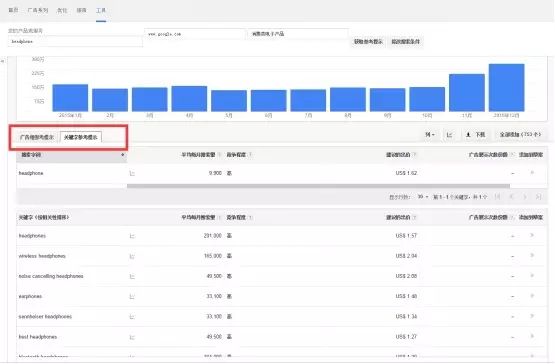Open trend chart icon for 'wireless headphones' row
This screenshot has width=555, height=364.
tap(132, 256)
